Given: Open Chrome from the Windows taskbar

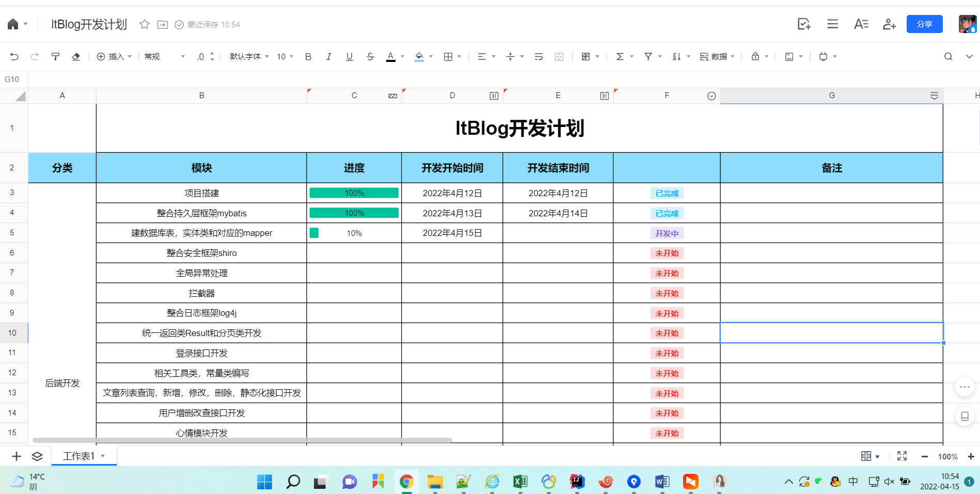Looking at the screenshot, I should pos(406,482).
